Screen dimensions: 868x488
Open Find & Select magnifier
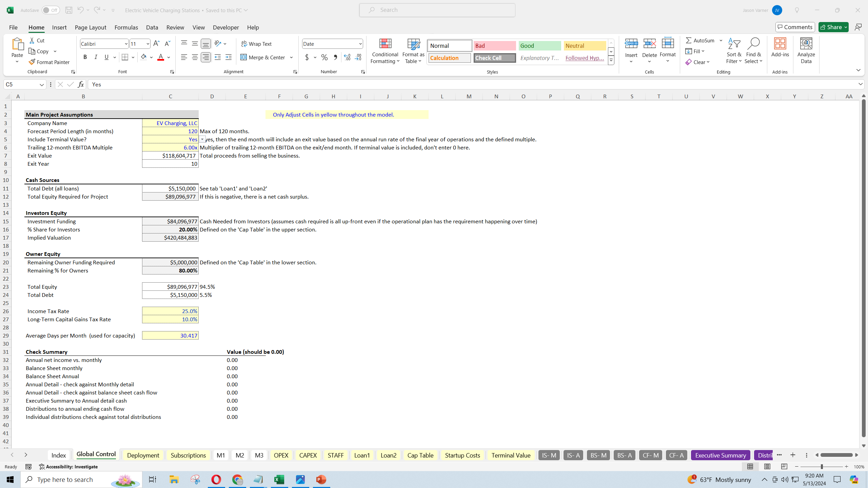[753, 50]
